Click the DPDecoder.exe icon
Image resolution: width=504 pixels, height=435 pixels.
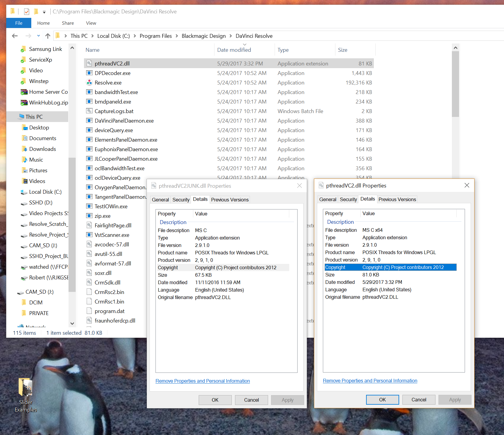(x=89, y=73)
